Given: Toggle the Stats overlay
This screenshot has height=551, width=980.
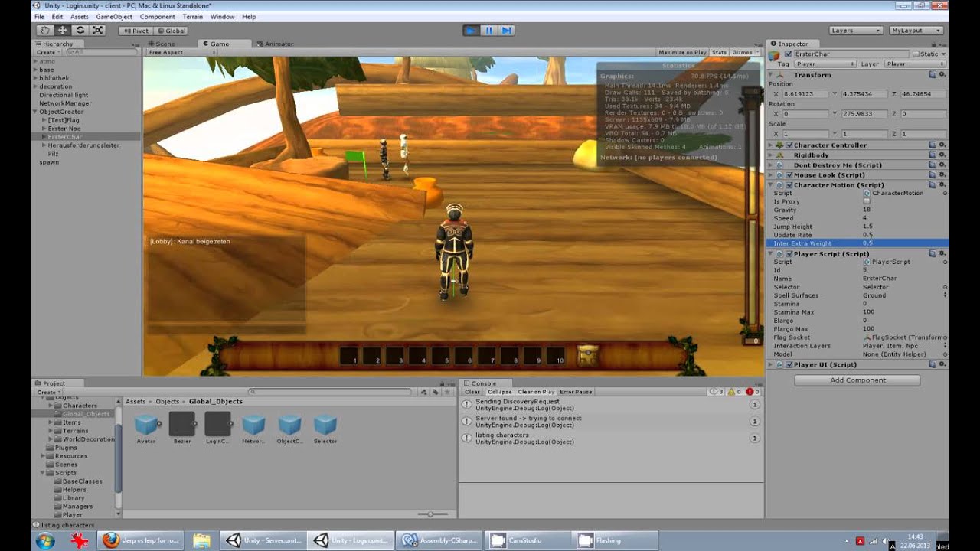Looking at the screenshot, I should click(719, 52).
